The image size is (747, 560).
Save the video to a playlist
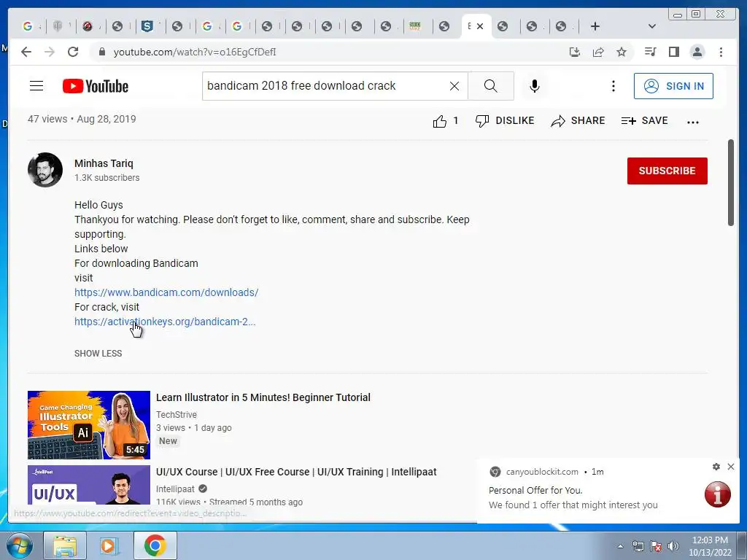(x=645, y=121)
